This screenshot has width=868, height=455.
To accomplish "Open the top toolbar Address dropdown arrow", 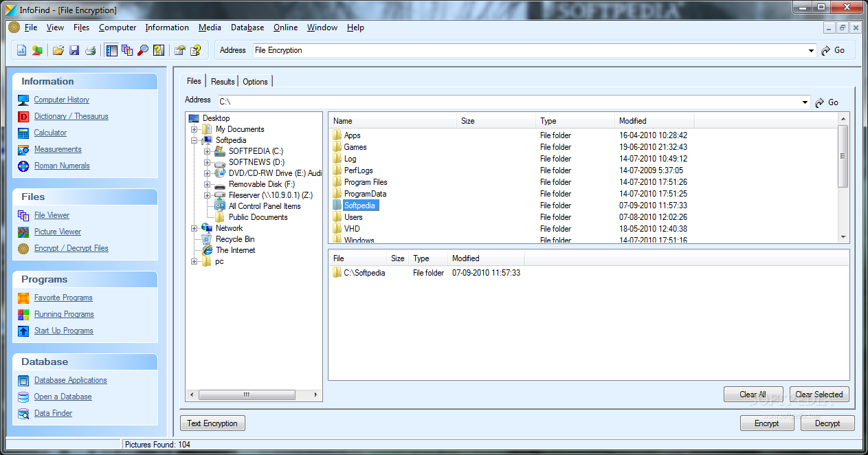I will tap(812, 50).
